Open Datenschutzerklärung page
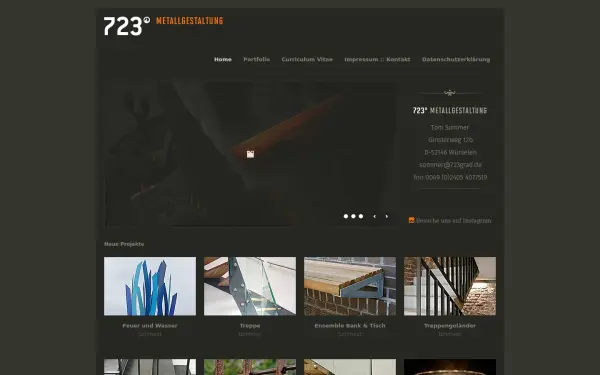600x375 pixels. pos(456,59)
